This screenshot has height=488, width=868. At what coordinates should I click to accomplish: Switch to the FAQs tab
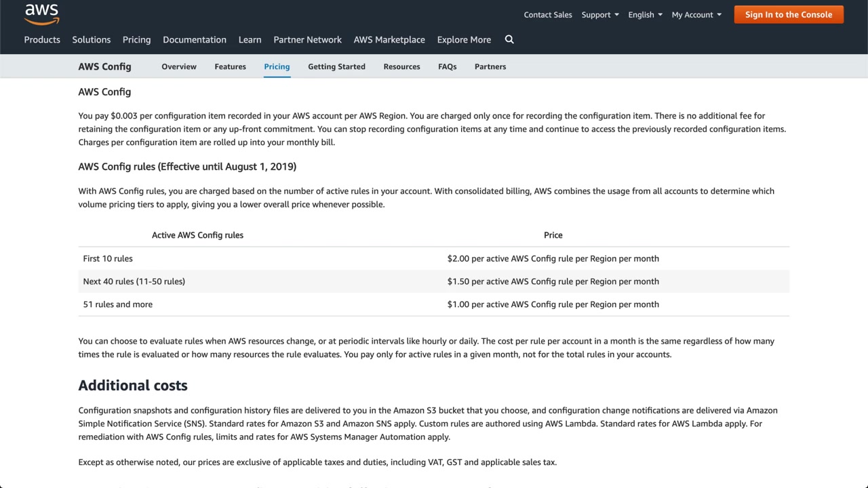pos(448,66)
